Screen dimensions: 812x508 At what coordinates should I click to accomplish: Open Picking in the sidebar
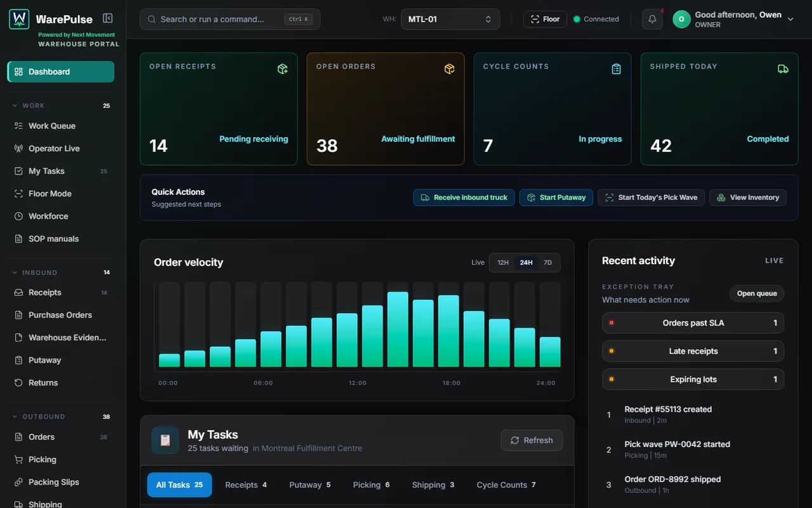click(61, 460)
